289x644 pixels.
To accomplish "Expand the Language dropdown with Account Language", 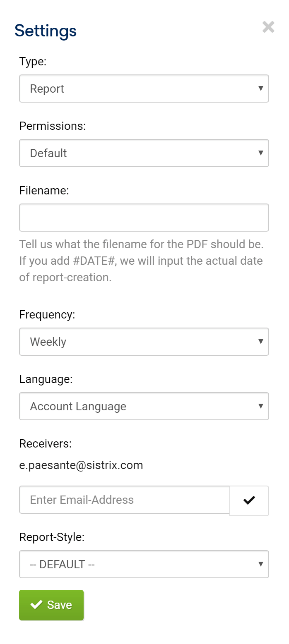I will [x=144, y=406].
